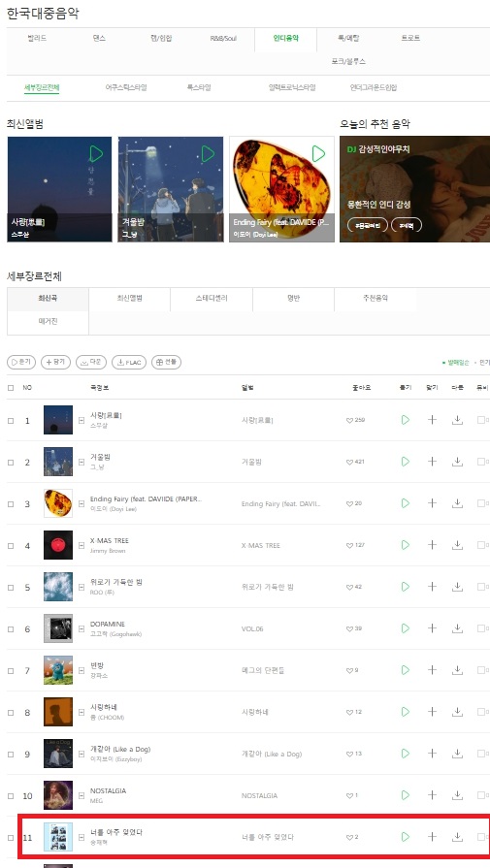
Task: Download the DOPAMINE track by Gogohawk
Action: point(457,628)
